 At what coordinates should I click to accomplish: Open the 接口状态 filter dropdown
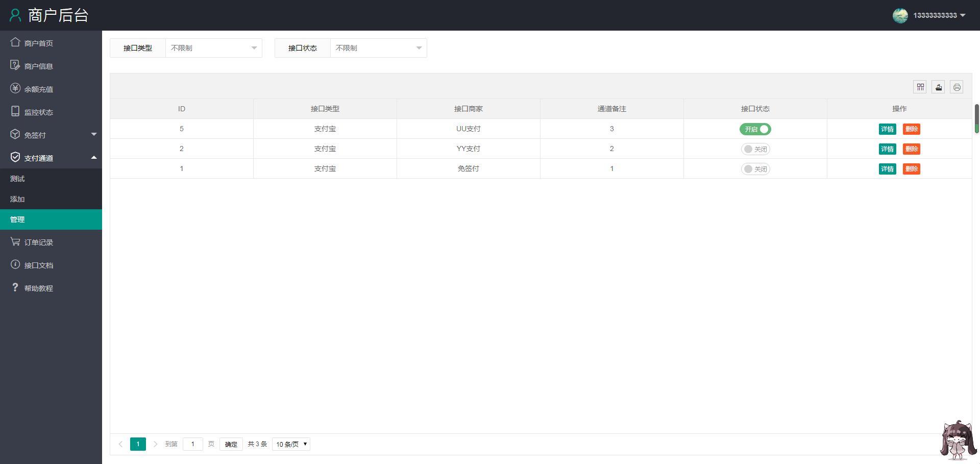tap(378, 48)
